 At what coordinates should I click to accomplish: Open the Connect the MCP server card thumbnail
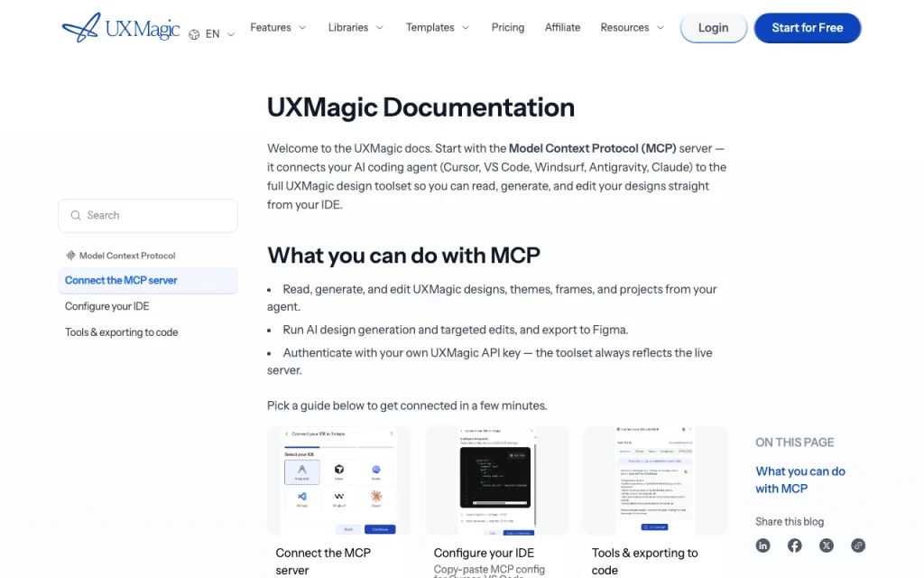[338, 480]
